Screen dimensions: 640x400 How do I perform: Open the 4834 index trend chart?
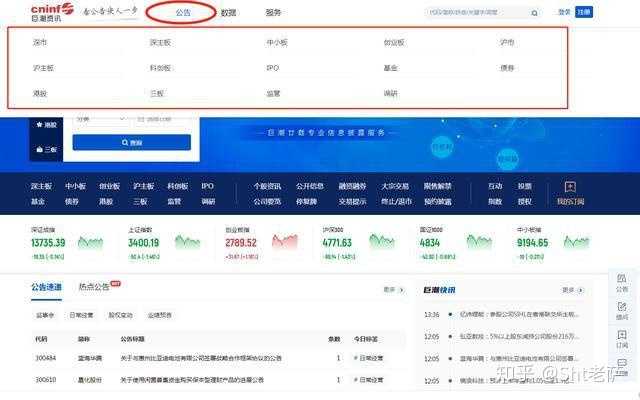tap(479, 242)
